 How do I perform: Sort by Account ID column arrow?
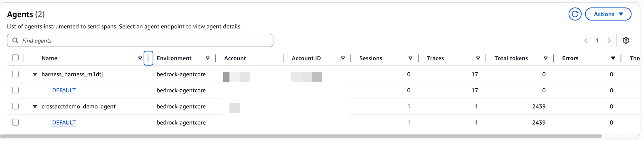[343, 58]
